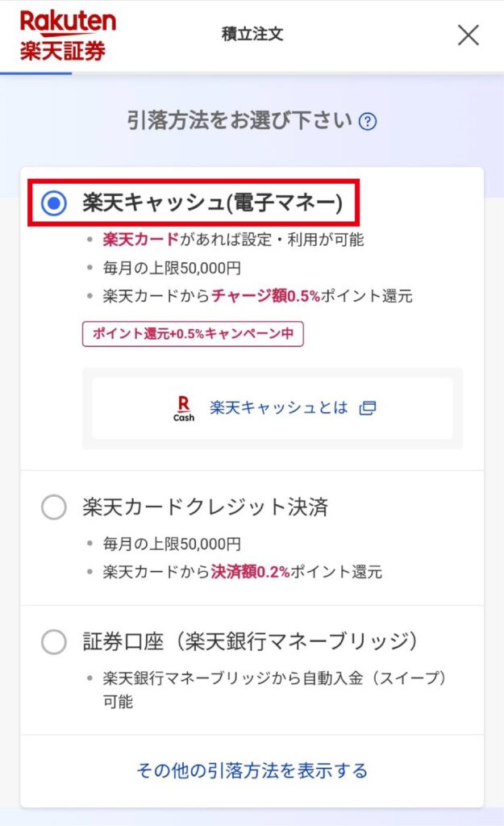This screenshot has height=826, width=504.
Task: Click the Rakuten 楽天証券 logo
Action: point(68,35)
